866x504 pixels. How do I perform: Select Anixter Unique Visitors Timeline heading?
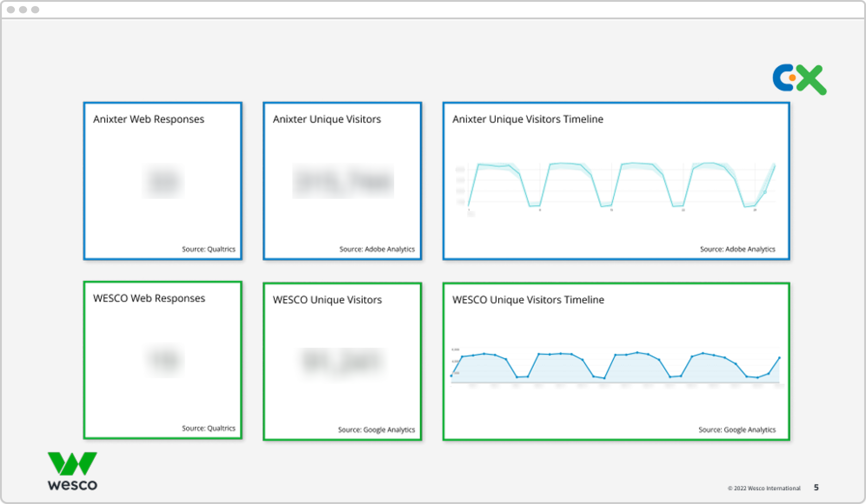pos(528,119)
